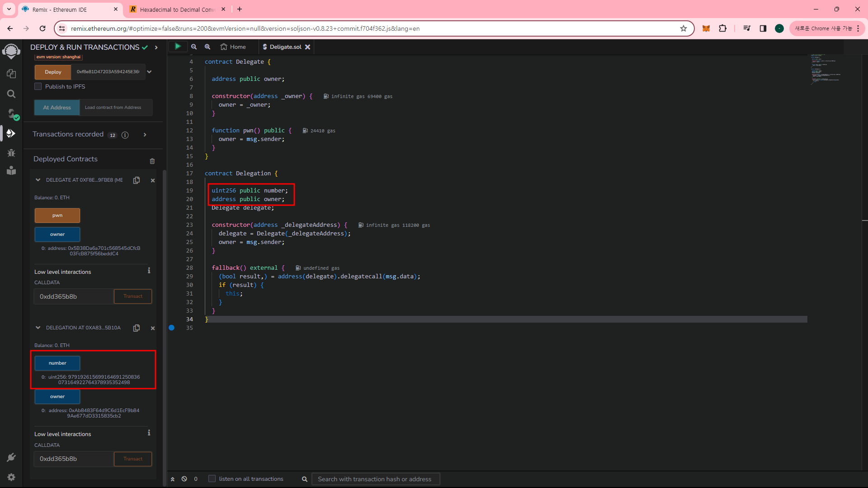868x488 pixels.
Task: Close the Deligate.sol editor tab
Action: [x=308, y=47]
